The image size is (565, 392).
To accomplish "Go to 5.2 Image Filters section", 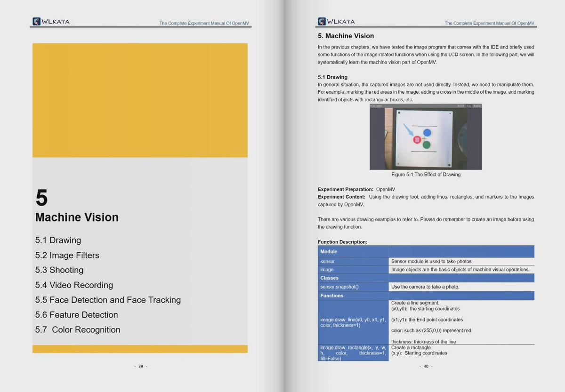I will [67, 256].
